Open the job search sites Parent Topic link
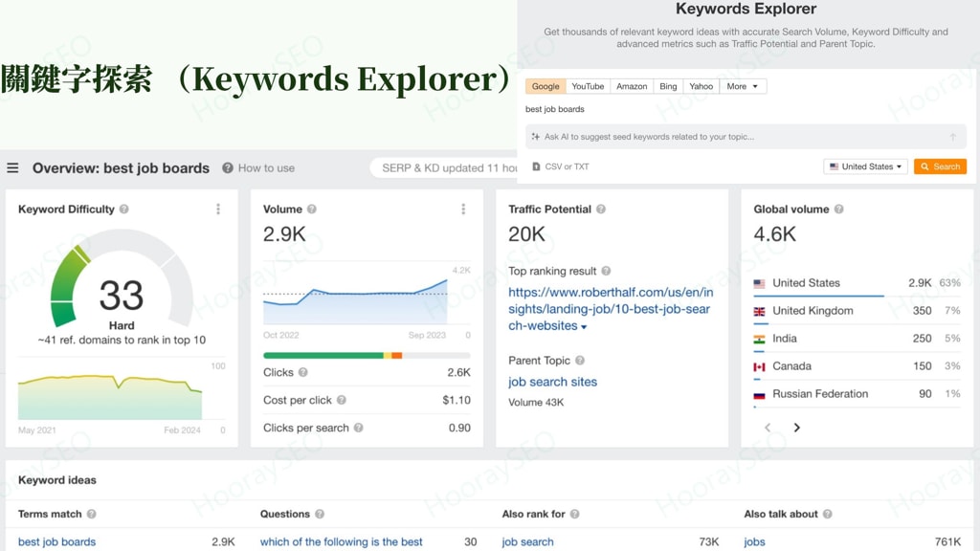980x551 pixels. click(552, 381)
